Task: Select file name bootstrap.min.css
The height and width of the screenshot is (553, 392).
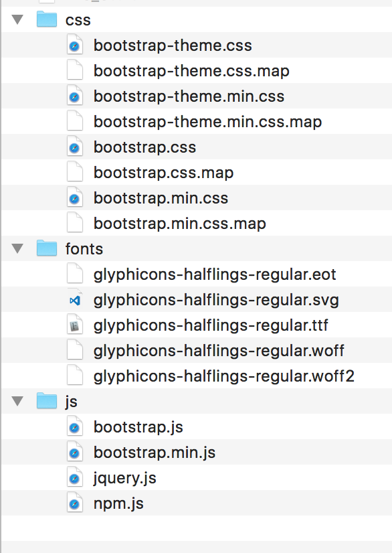Action: pos(161,198)
